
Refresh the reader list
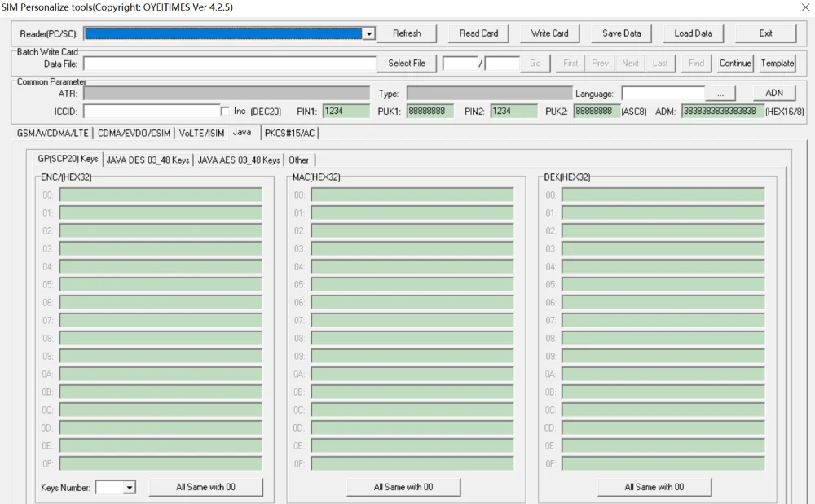pos(407,33)
